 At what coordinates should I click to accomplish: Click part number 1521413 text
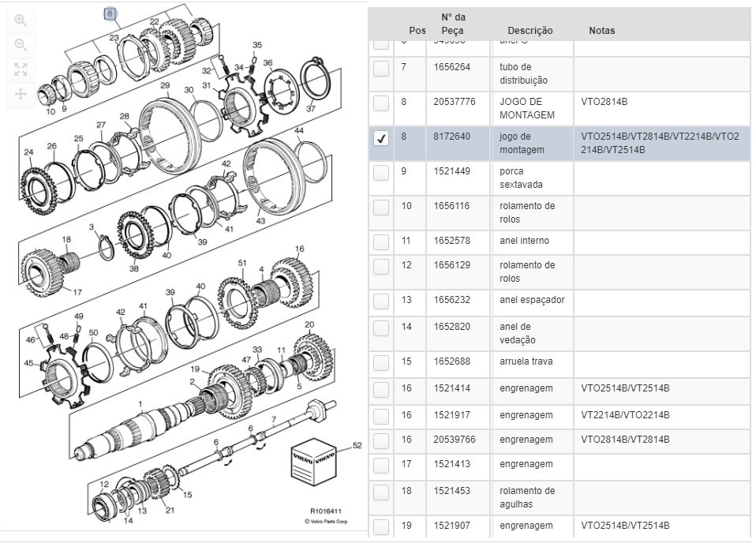[451, 464]
